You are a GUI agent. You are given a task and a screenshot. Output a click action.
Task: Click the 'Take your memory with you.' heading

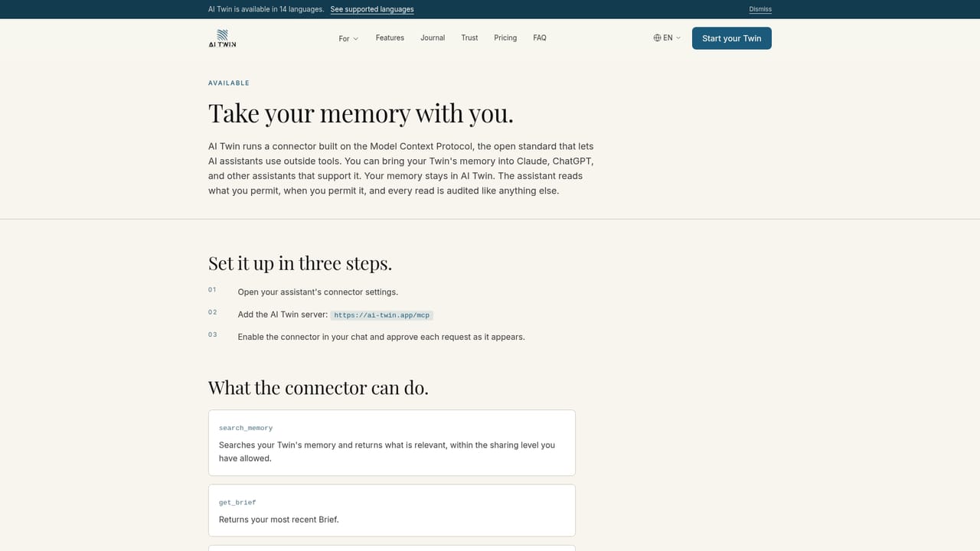coord(361,113)
